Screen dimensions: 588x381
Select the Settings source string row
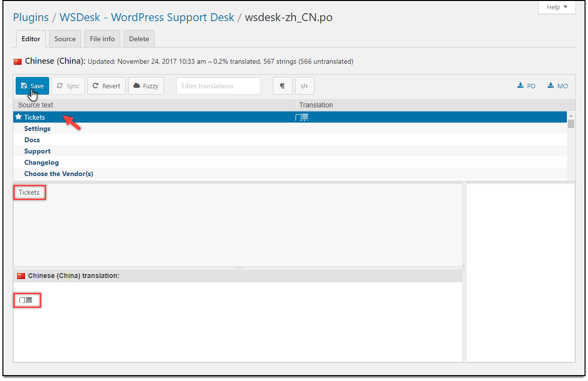point(290,128)
